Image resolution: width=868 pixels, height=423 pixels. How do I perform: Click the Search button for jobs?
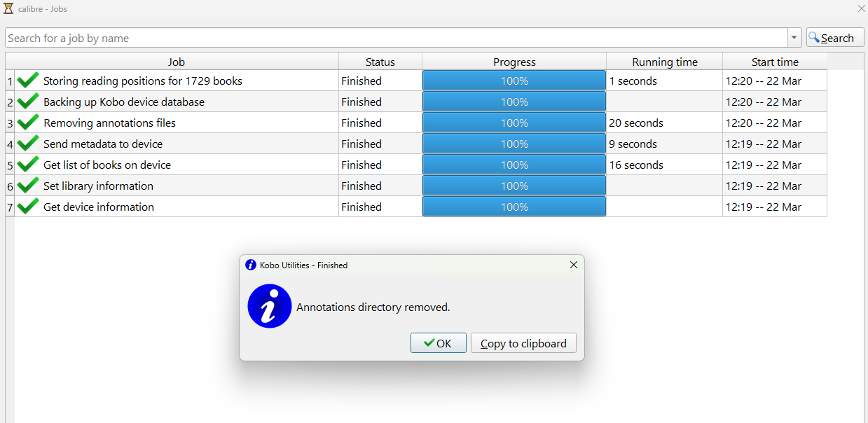pos(835,38)
